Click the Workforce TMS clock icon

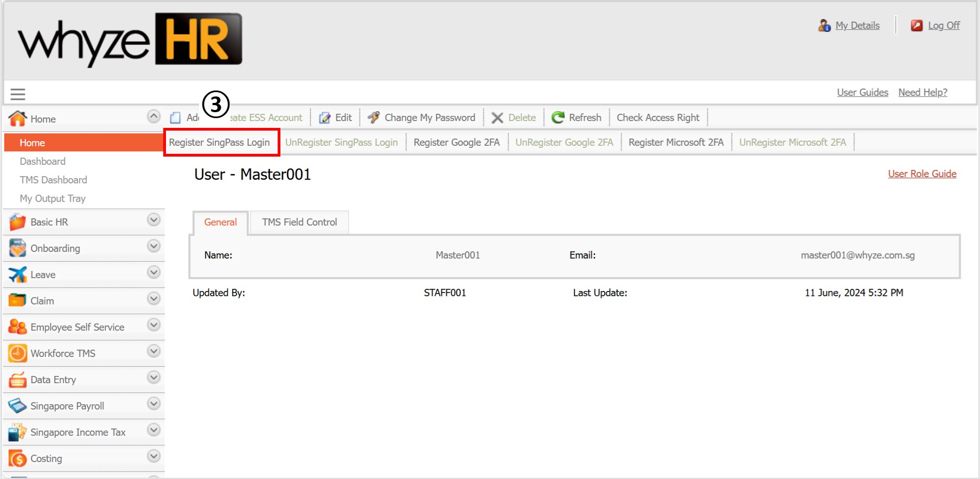[x=17, y=353]
